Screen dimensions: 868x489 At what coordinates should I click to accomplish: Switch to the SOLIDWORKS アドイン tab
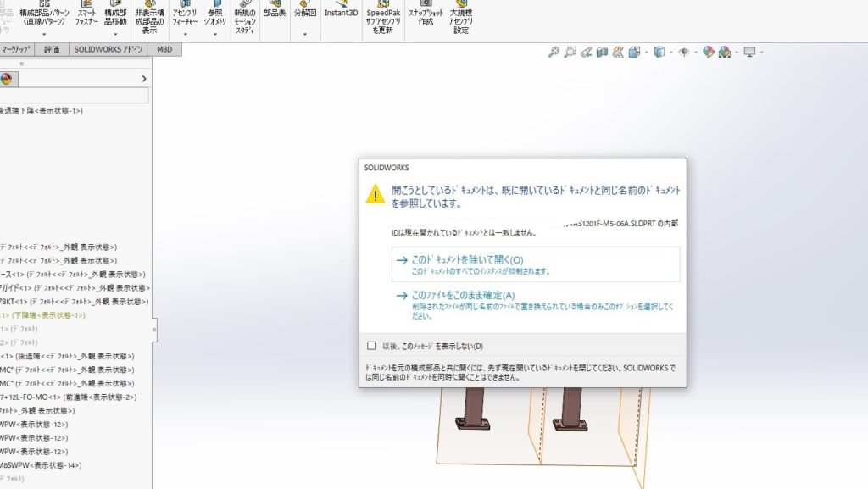(x=108, y=50)
